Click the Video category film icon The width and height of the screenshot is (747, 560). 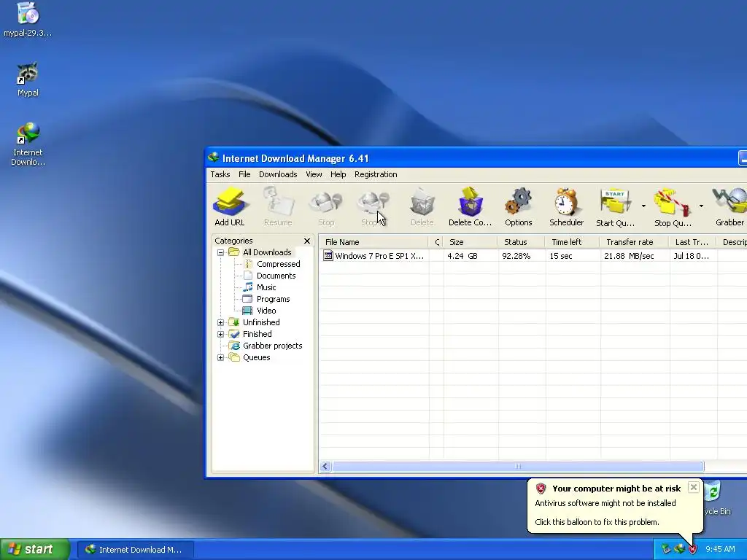tap(247, 311)
